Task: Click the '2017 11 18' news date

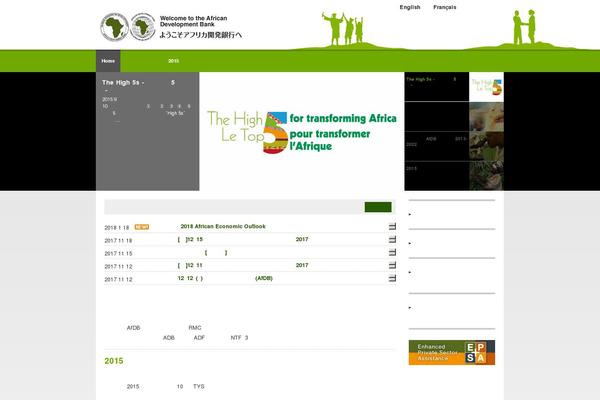Action: (118, 241)
